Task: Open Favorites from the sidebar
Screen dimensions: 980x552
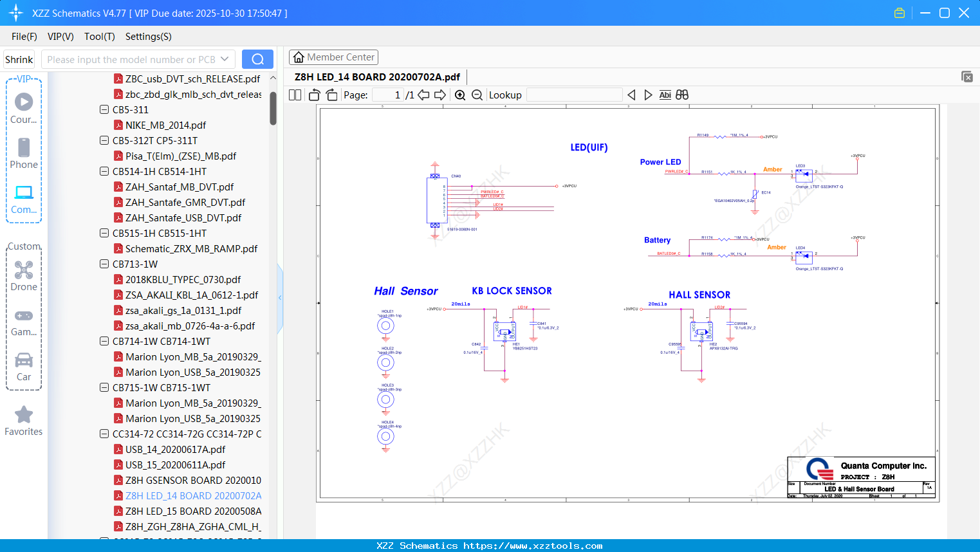Action: click(x=24, y=421)
